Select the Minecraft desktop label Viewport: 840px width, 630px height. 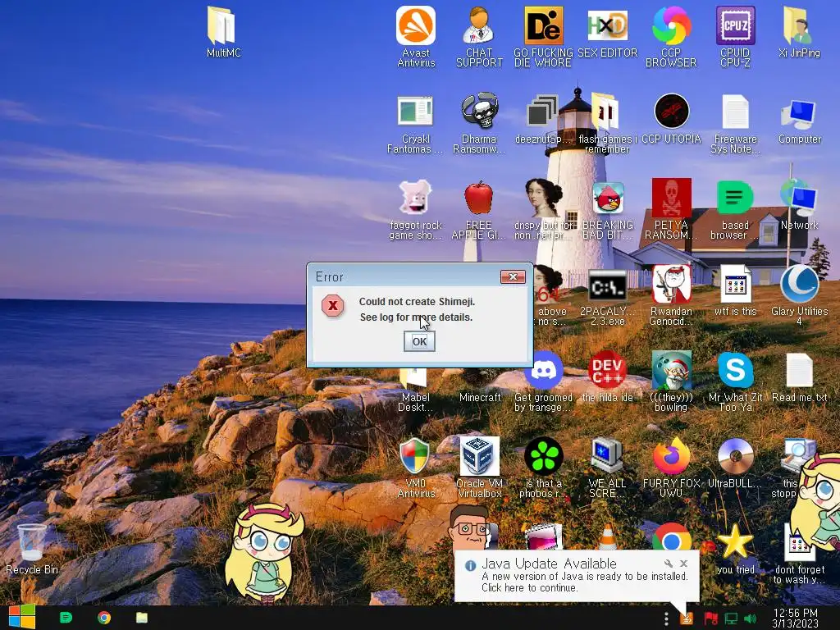click(x=480, y=398)
